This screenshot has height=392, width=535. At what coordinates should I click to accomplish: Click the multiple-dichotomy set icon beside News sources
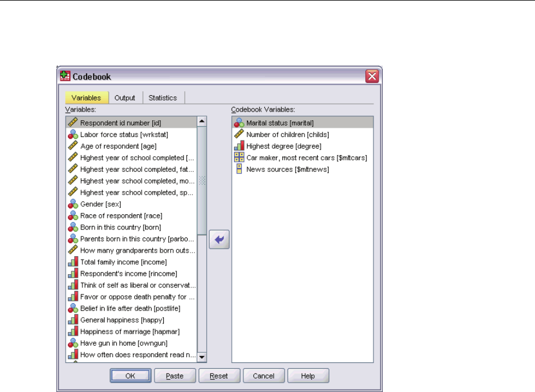pyautogui.click(x=239, y=169)
